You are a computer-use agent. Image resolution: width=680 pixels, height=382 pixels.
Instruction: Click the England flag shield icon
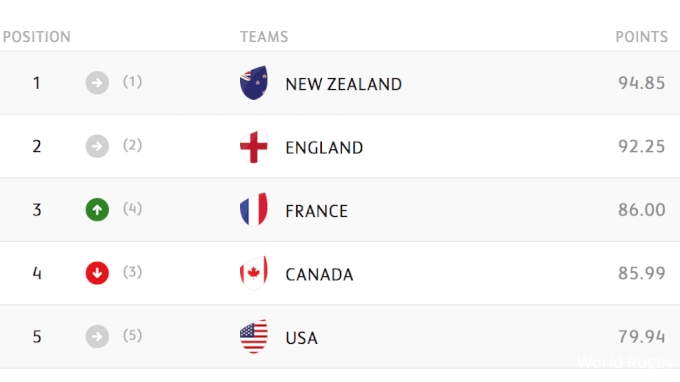coord(254,146)
